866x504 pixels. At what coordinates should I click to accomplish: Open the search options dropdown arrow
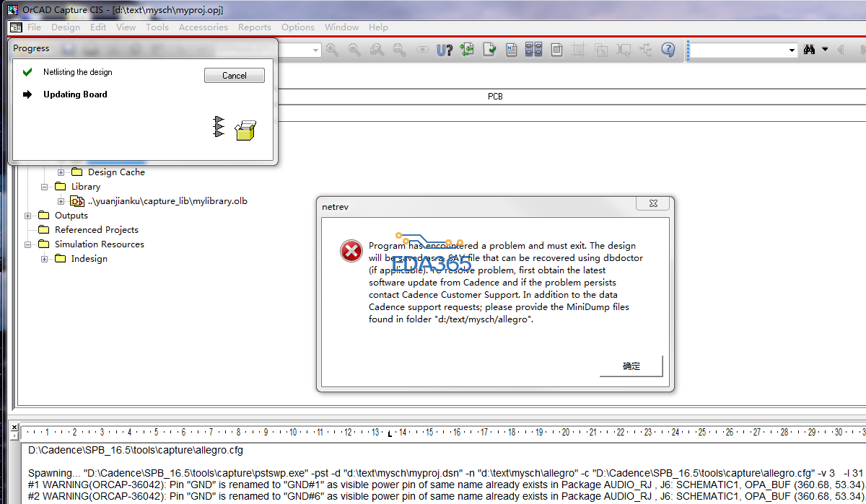point(824,50)
